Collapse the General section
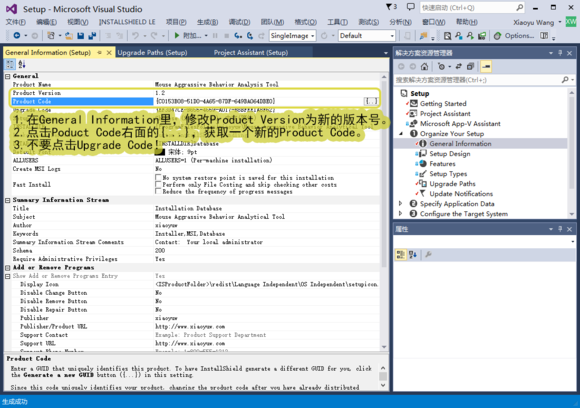 coord(7,76)
